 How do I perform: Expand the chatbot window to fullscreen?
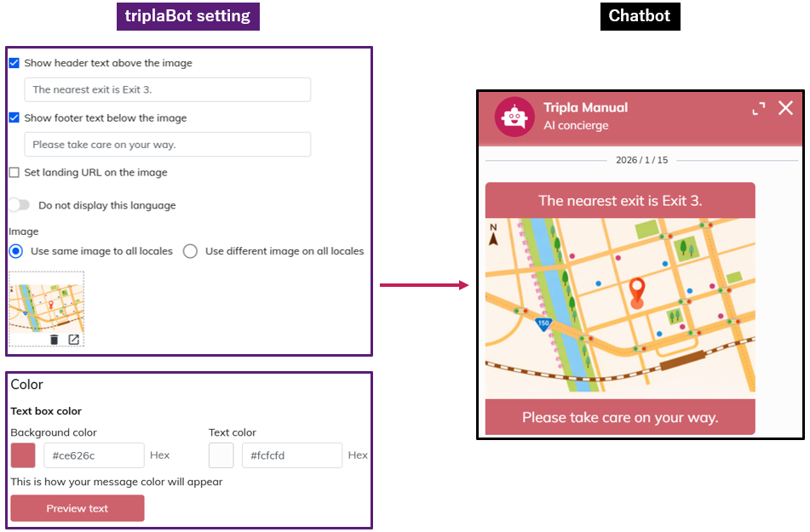[759, 108]
